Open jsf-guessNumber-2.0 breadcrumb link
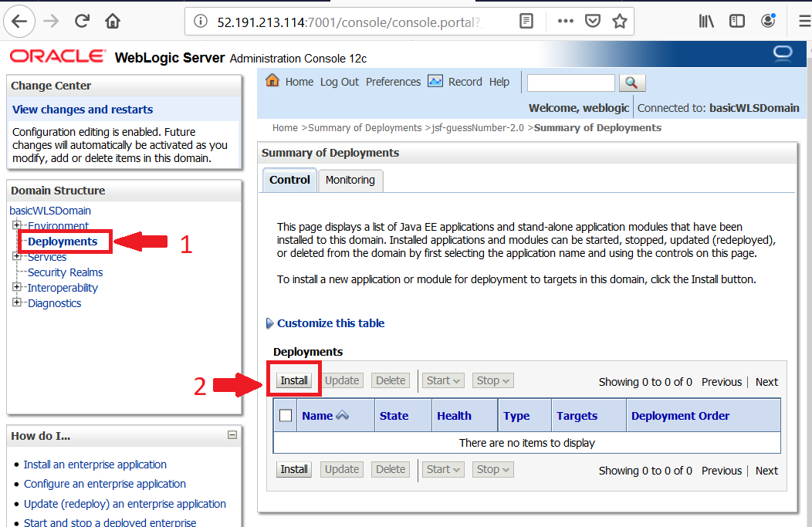 (478, 128)
